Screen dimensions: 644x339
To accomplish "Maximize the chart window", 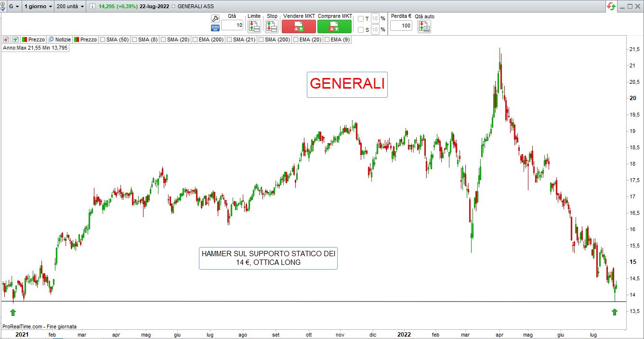I will (x=630, y=6).
